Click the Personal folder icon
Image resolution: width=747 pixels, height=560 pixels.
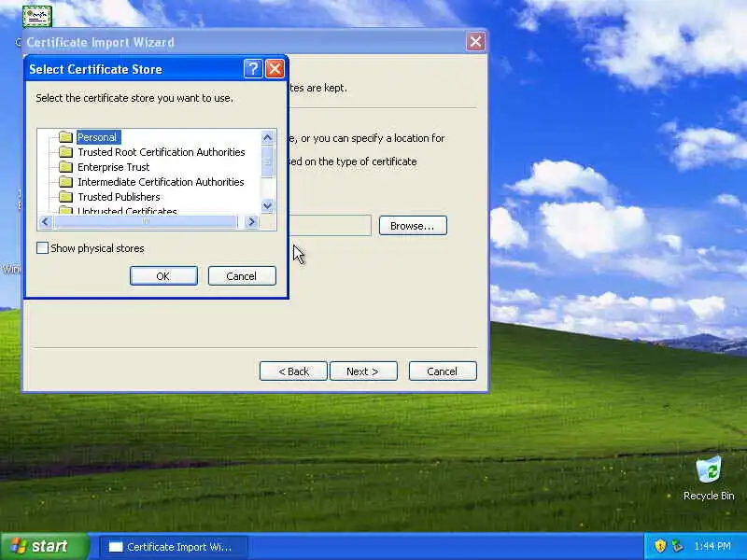click(x=65, y=137)
